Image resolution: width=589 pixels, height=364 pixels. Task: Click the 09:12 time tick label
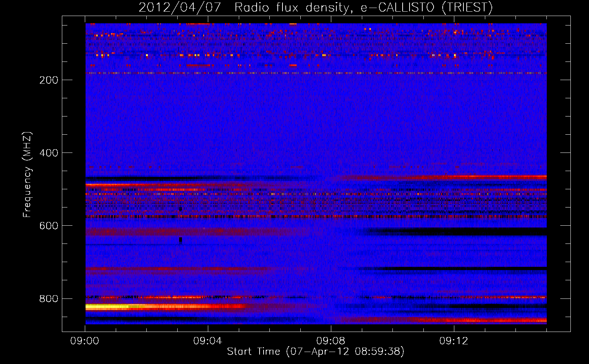[454, 341]
